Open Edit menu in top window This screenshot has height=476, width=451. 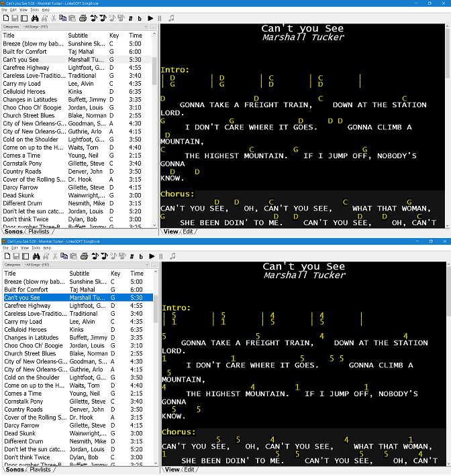13,9
